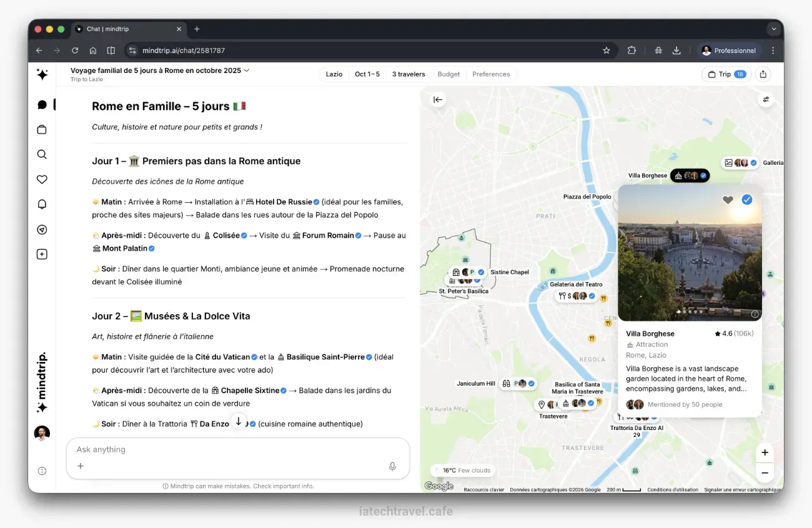Click the Sistine Chapel map pin
The image size is (812, 528).
(x=468, y=272)
